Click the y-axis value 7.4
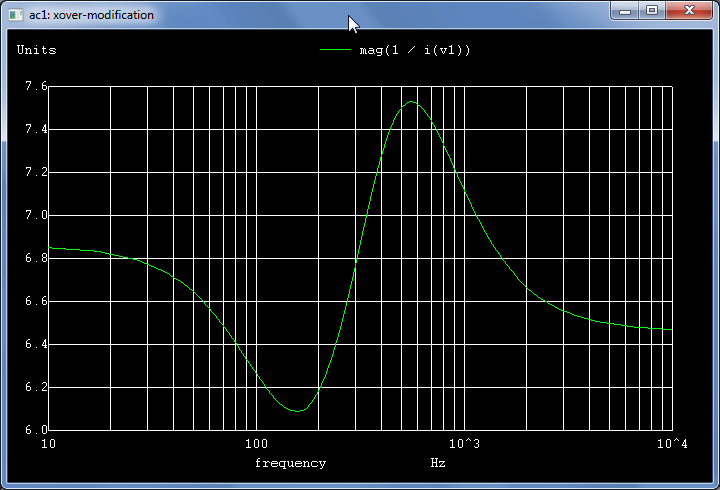720x490 pixels. 36,129
